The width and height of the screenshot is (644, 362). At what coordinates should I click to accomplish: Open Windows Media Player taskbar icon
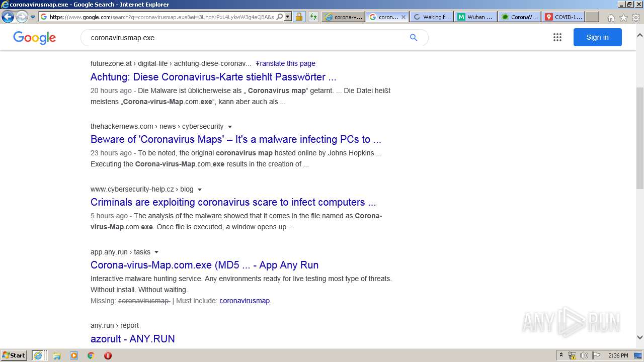click(74, 355)
